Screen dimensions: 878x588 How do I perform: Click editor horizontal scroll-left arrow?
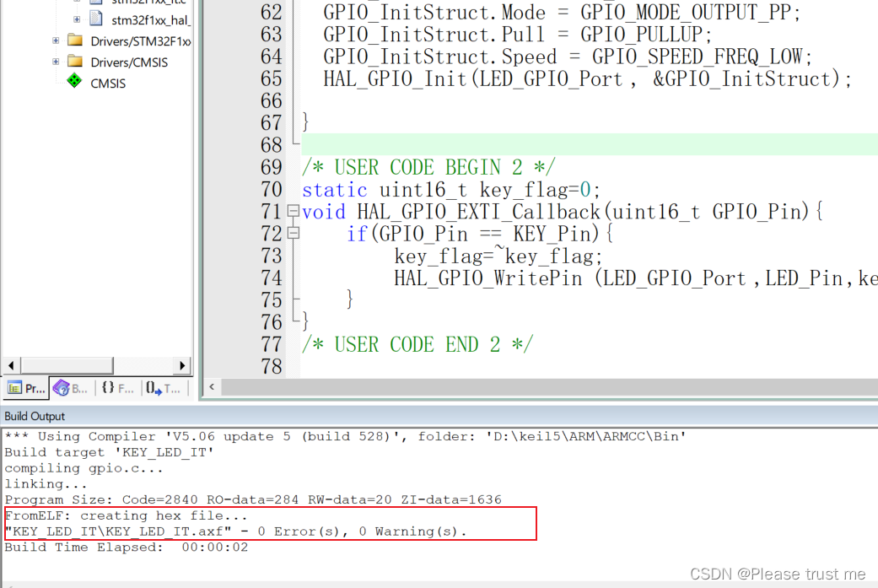212,387
